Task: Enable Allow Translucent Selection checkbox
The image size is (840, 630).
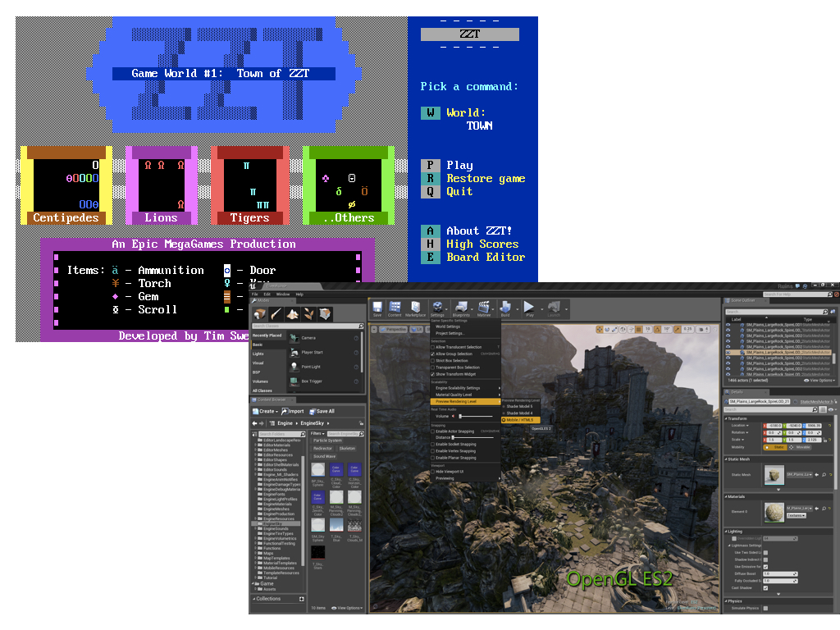Action: click(433, 347)
